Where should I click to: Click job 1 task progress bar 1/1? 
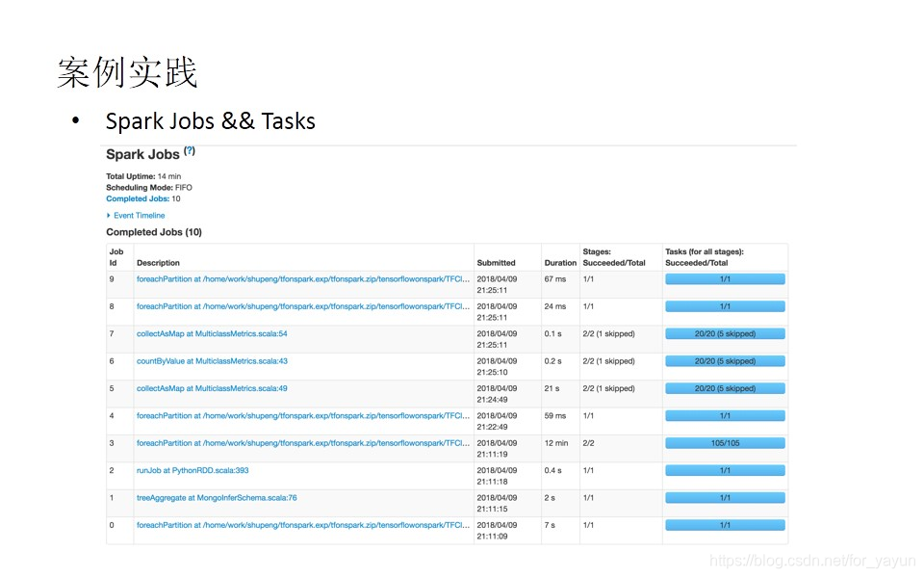[x=725, y=498]
